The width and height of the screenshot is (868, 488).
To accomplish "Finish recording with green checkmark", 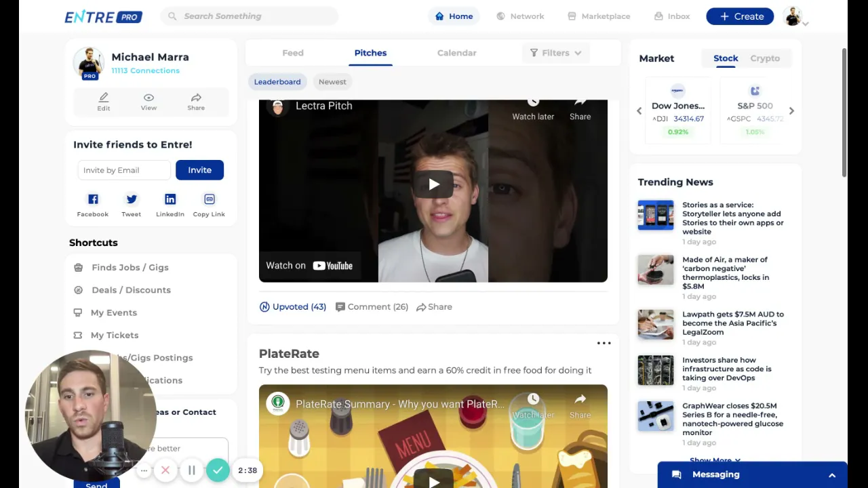I will (218, 470).
